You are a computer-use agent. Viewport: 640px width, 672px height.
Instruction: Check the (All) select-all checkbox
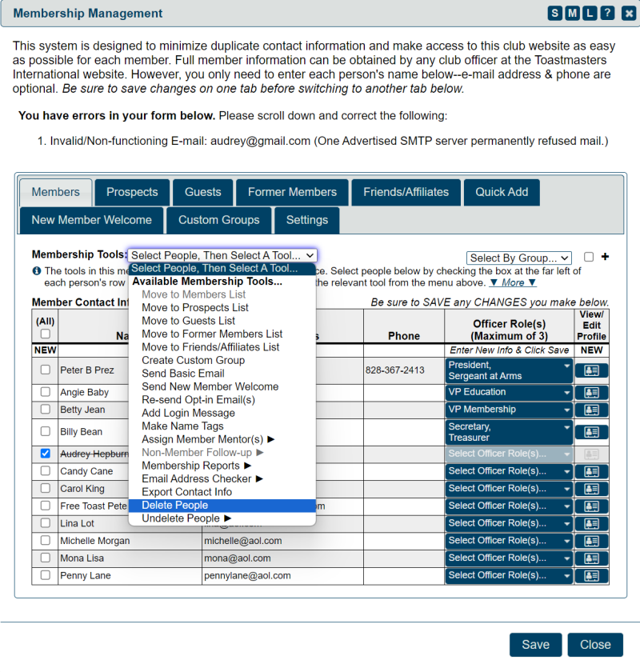(45, 334)
